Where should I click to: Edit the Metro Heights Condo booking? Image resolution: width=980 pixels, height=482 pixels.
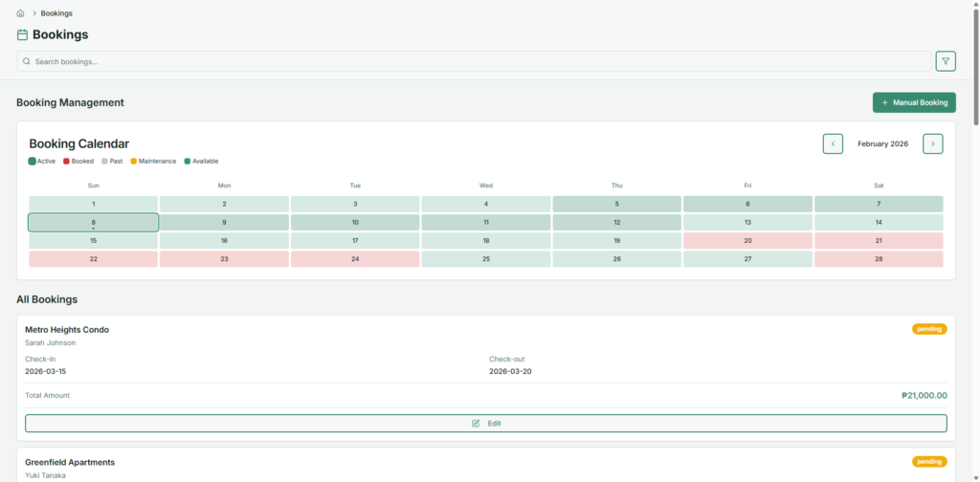485,423
